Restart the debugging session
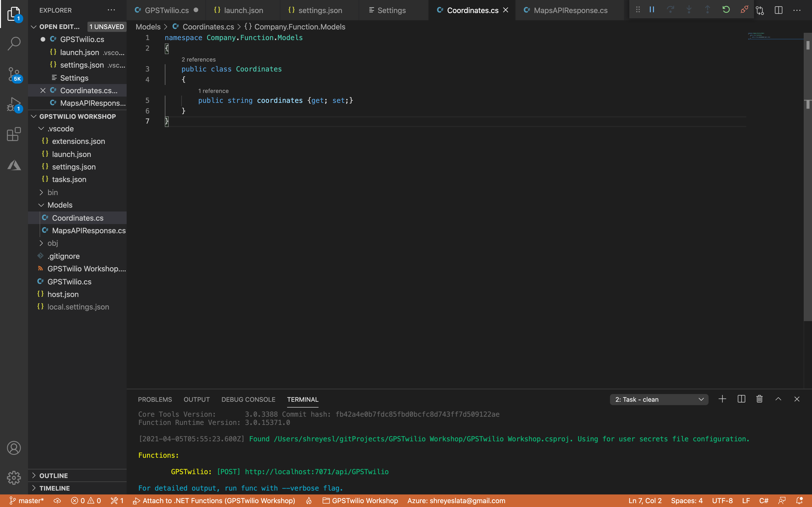 pyautogui.click(x=726, y=10)
